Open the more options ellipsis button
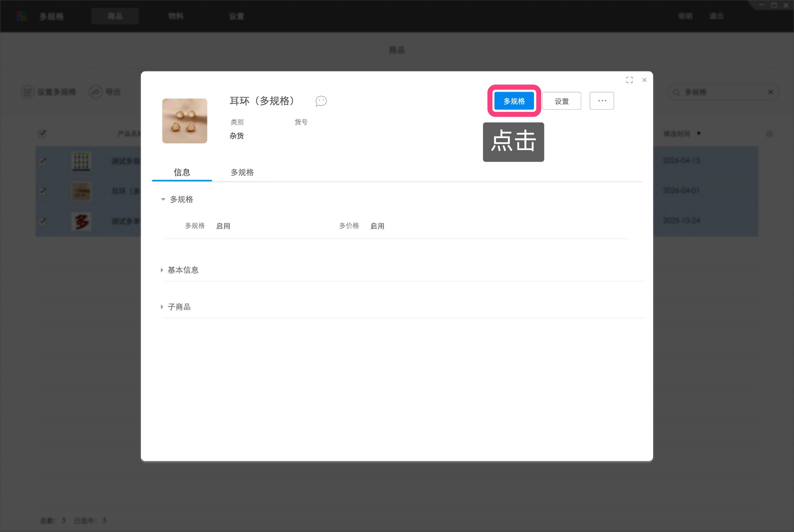 (x=602, y=101)
